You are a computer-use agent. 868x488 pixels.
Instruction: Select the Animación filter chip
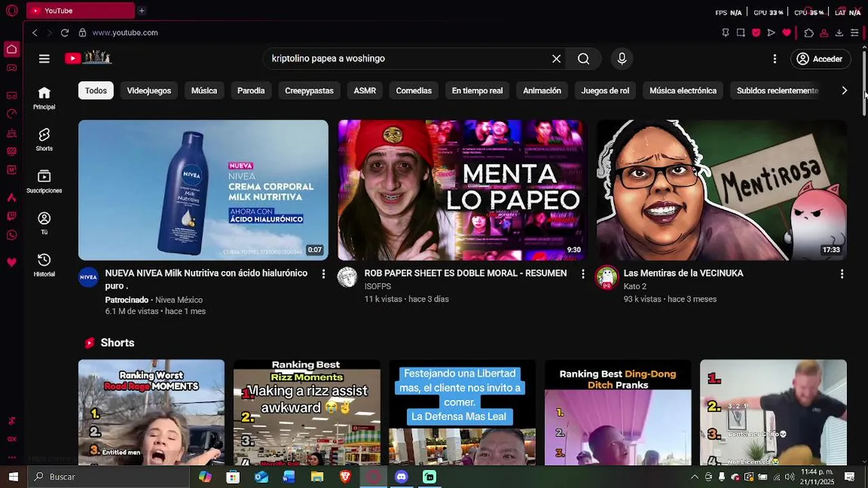point(542,90)
